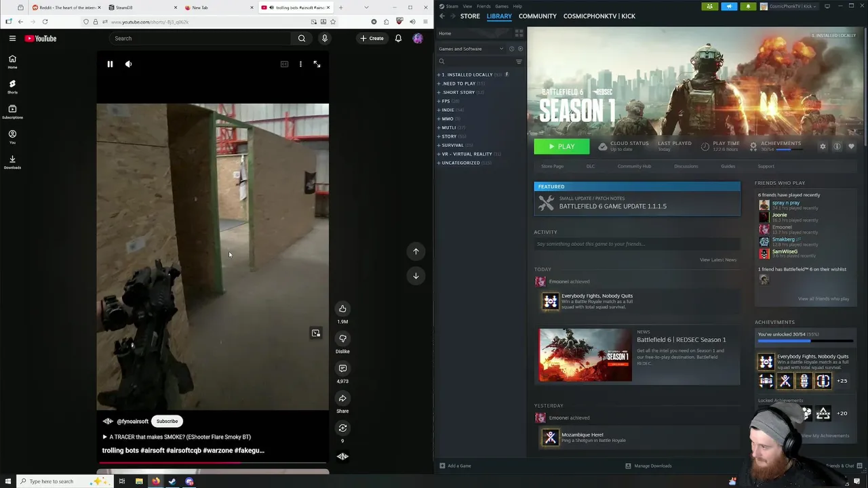Click the YouTube logo

pyautogui.click(x=41, y=39)
